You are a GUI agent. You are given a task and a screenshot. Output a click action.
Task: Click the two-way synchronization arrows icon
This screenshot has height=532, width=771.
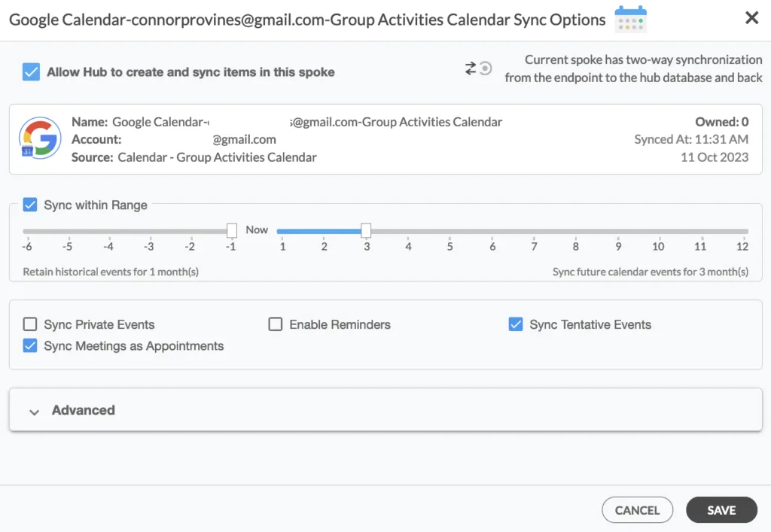coord(478,68)
